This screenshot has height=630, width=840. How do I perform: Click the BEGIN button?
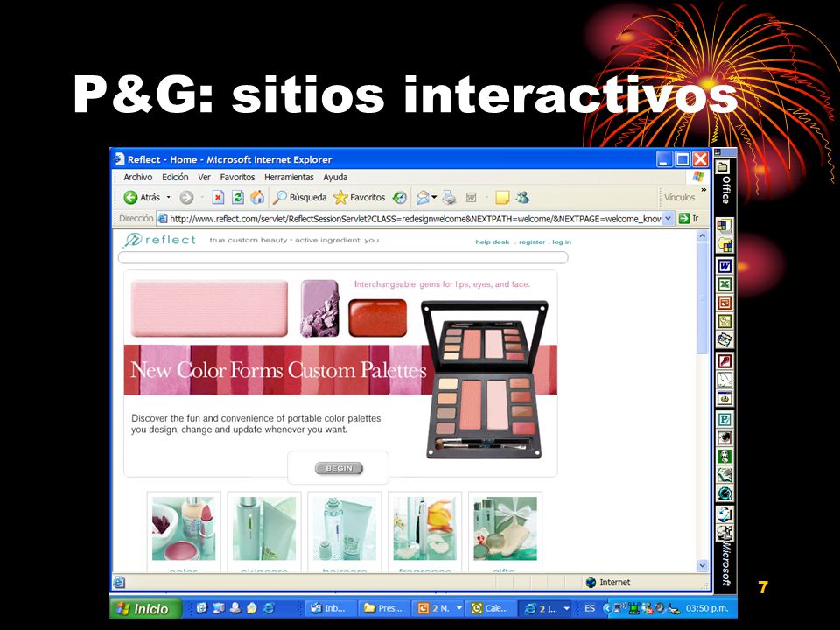tap(339, 469)
